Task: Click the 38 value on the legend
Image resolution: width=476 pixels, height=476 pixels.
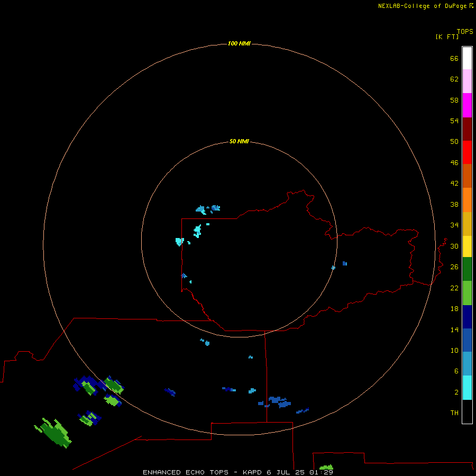Action: coord(454,205)
